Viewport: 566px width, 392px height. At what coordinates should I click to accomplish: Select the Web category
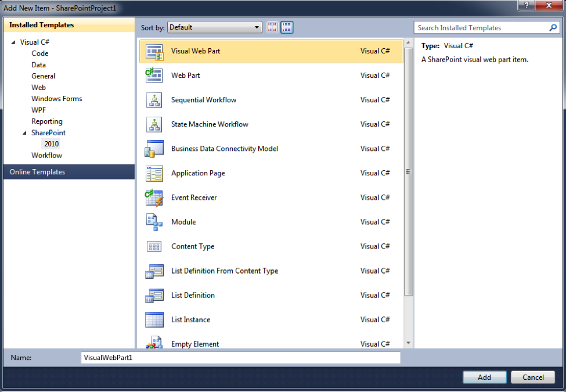(x=39, y=87)
